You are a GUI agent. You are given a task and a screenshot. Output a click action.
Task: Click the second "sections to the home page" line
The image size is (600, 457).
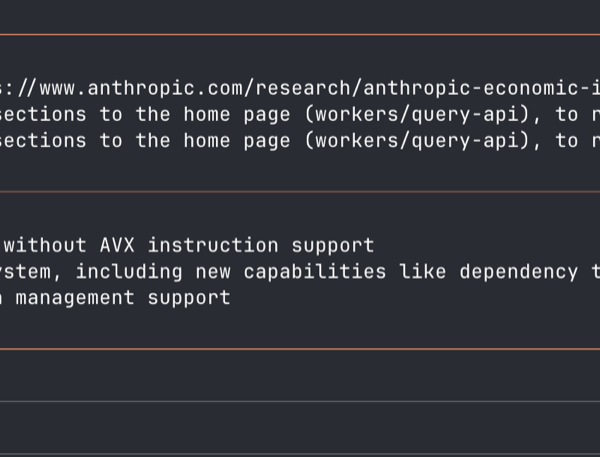[x=150, y=141]
